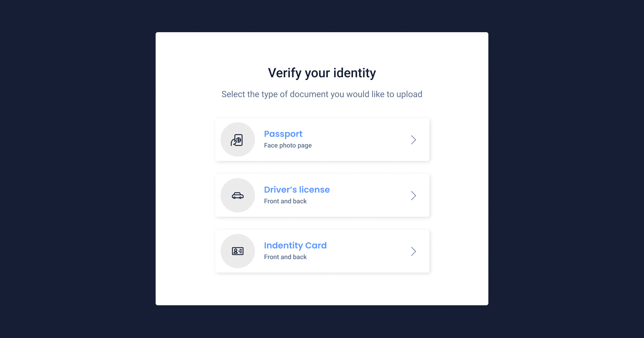
Task: Click the 'Verify your identity' heading
Action: coord(322,72)
